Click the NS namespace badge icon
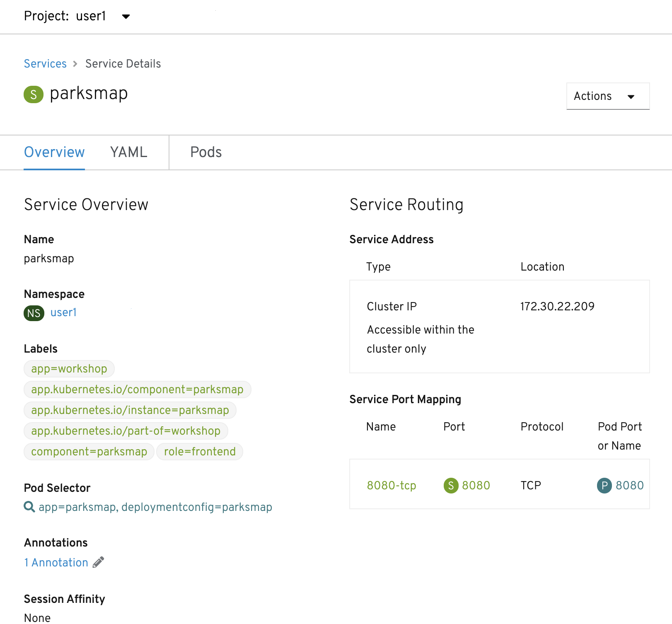The height and width of the screenshot is (624, 672). pos(34,313)
